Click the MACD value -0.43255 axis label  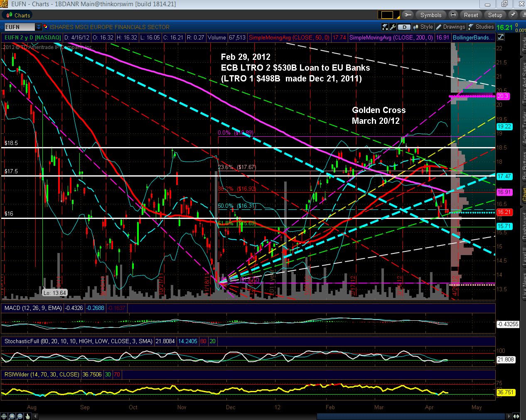tap(508, 324)
